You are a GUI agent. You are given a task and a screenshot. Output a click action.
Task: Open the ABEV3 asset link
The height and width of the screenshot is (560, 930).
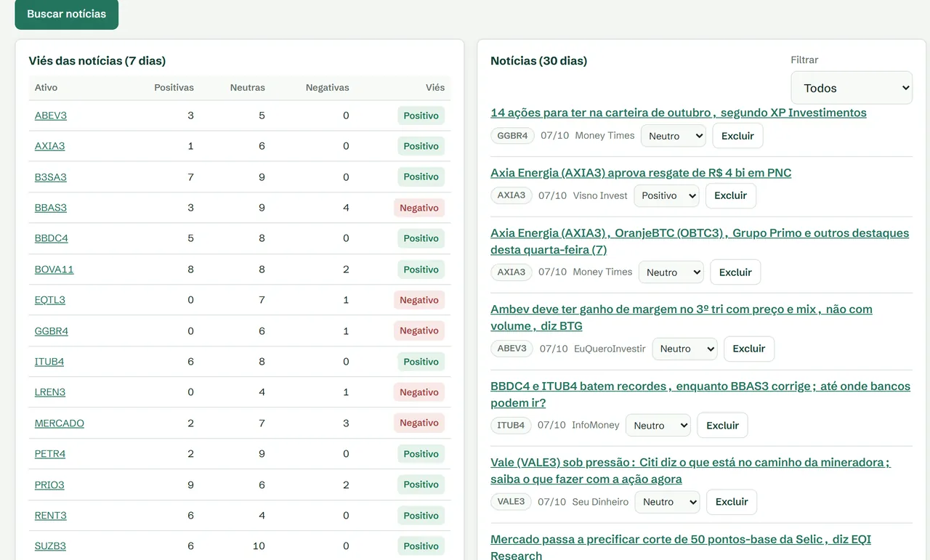51,115
